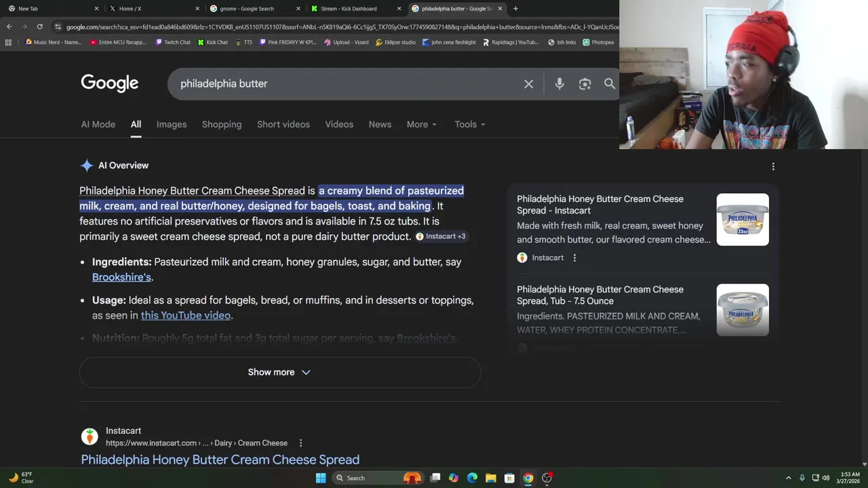The image size is (868, 488).
Task: Open the More search filters dropdown
Action: (x=422, y=125)
